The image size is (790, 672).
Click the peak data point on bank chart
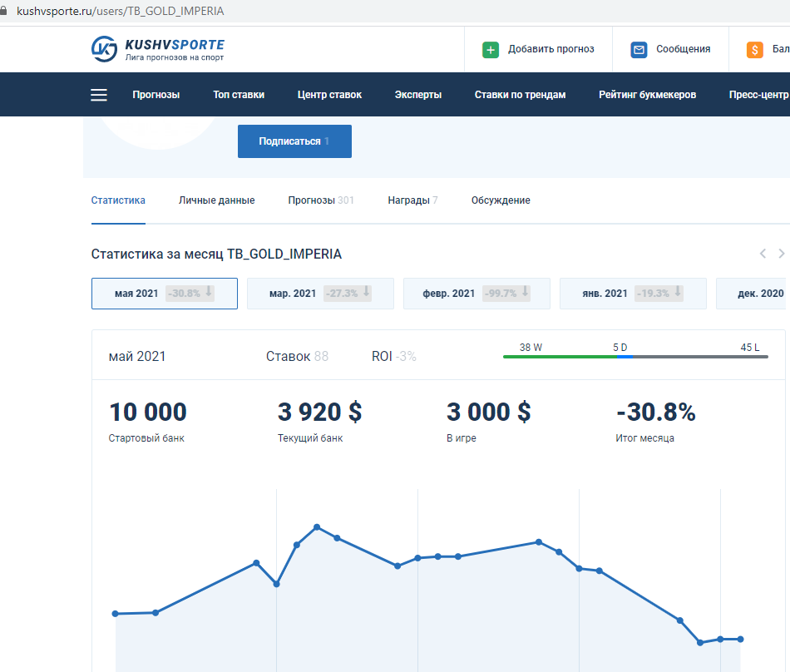tap(317, 527)
